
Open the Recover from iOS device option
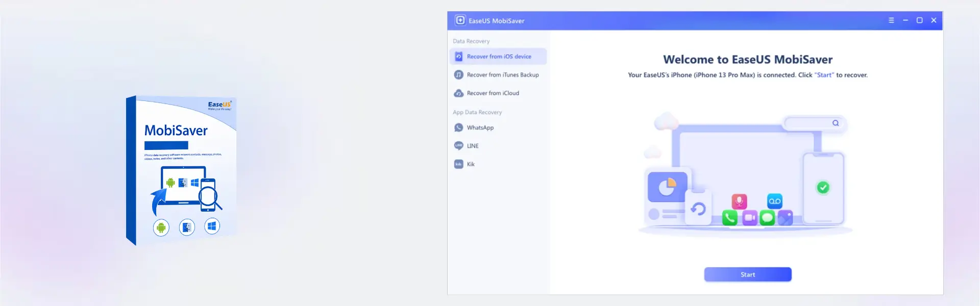pos(498,57)
